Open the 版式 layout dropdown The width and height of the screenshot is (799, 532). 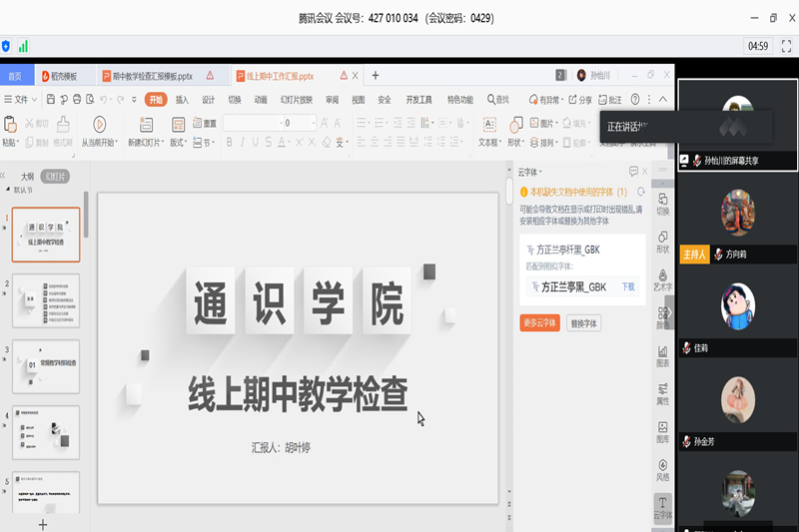180,143
